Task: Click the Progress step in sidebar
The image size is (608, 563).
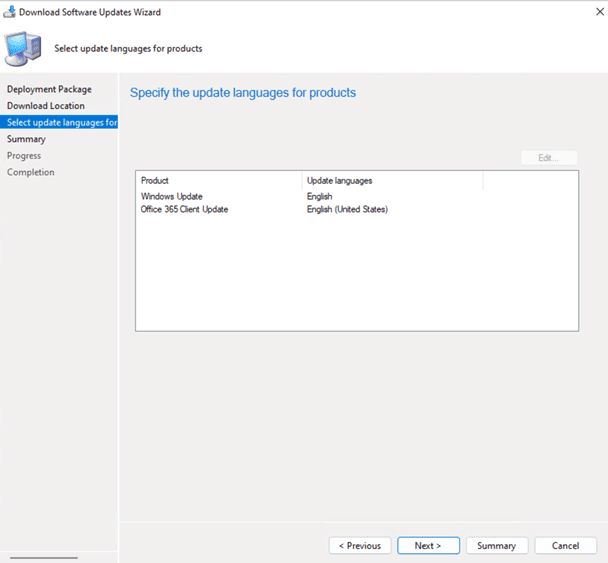Action: (24, 156)
